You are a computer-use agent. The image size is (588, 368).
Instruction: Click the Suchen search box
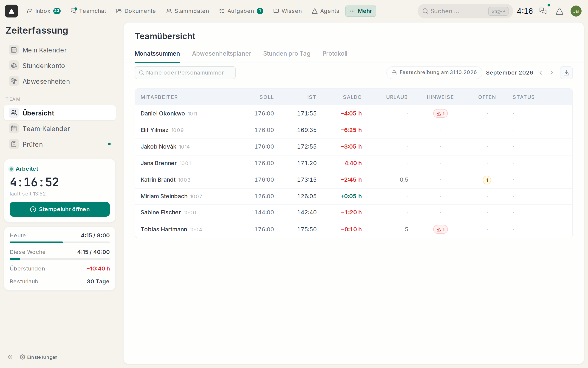pos(465,11)
